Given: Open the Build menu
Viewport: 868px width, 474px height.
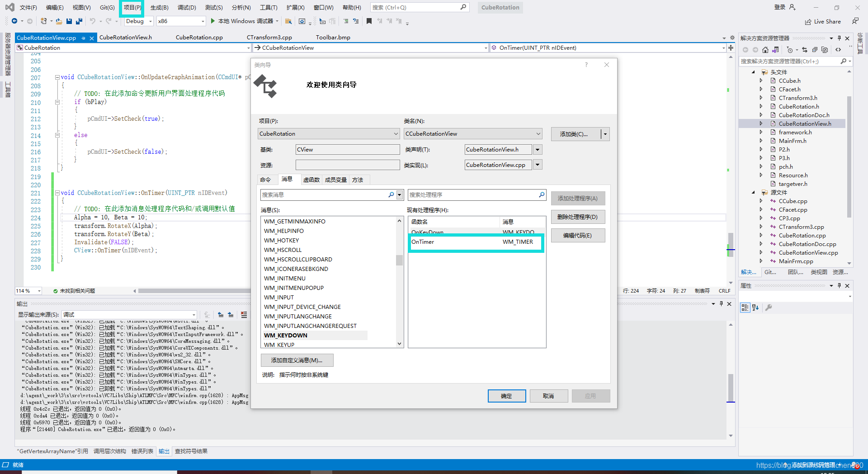Looking at the screenshot, I should pyautogui.click(x=159, y=8).
